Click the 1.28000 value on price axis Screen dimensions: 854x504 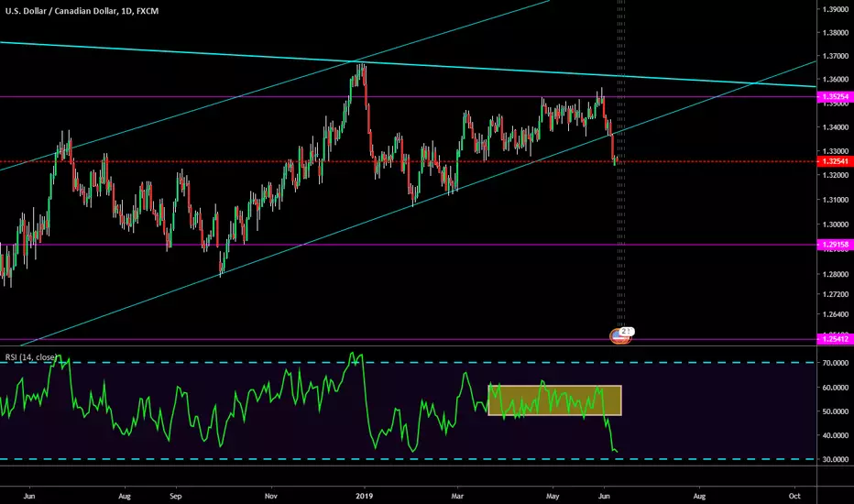tap(836, 274)
